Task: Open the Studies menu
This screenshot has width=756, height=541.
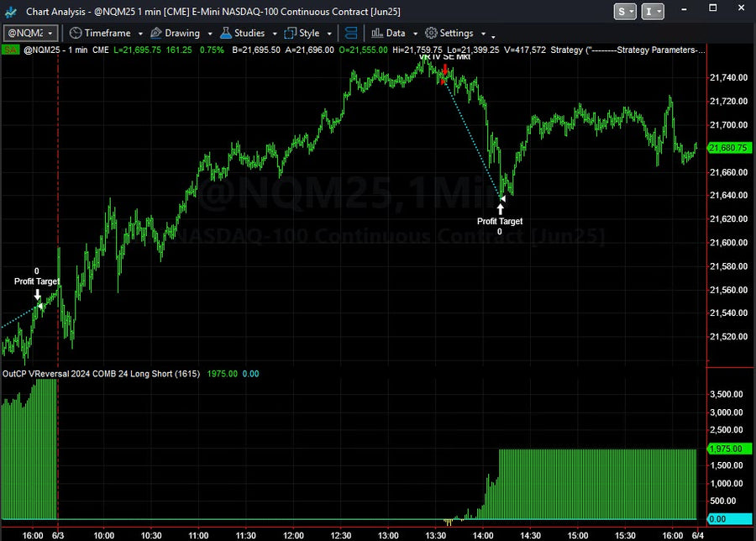Action: point(249,34)
